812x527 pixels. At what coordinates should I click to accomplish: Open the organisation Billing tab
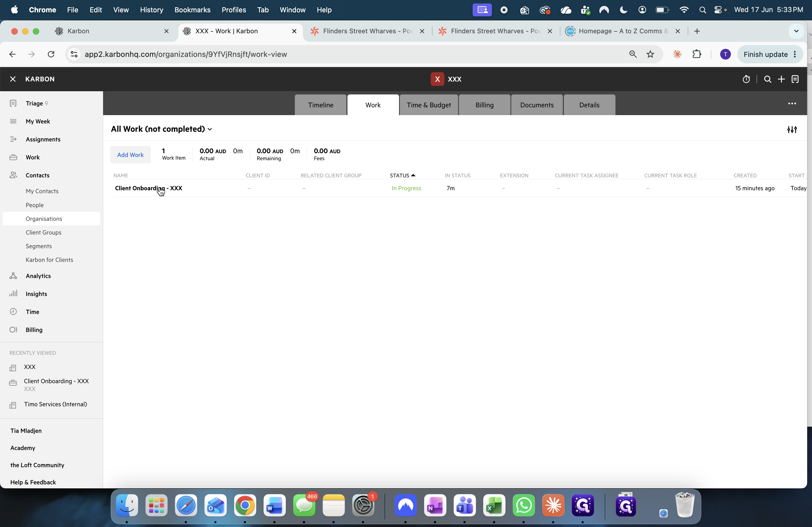[484, 105]
